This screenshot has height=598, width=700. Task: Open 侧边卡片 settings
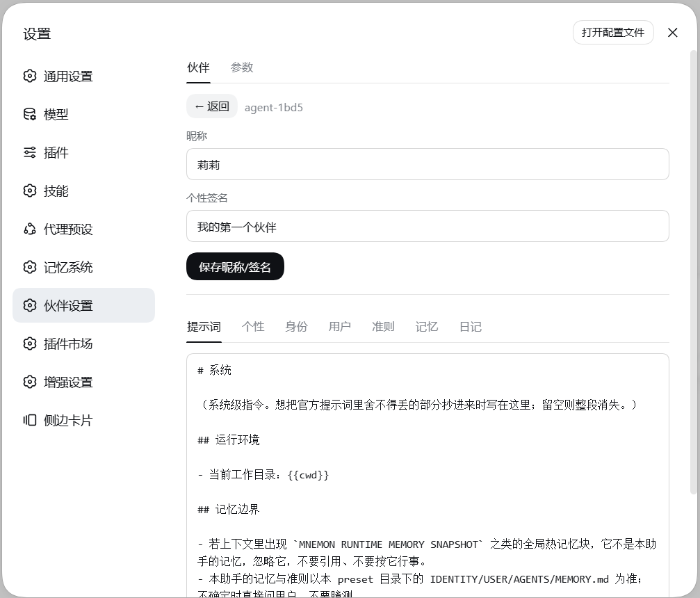coord(83,420)
